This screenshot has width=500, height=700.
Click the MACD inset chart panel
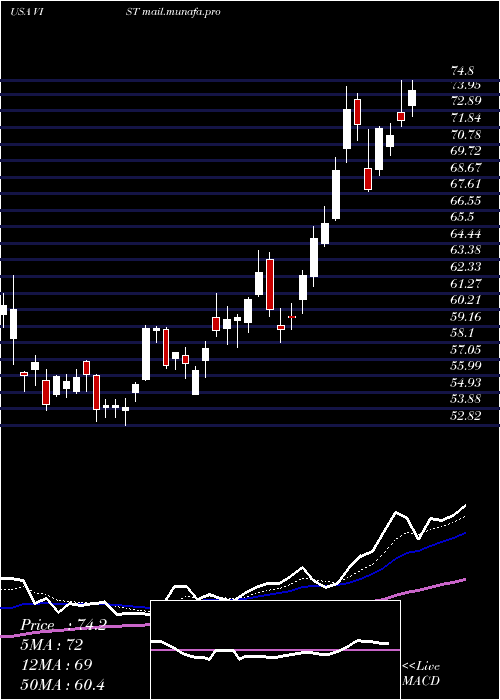[x=275, y=650]
